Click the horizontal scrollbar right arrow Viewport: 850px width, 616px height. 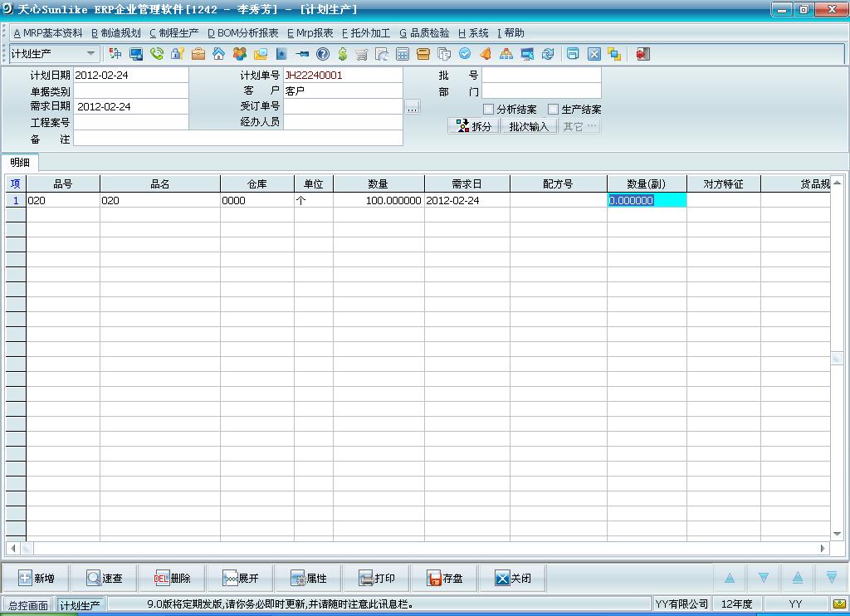823,549
